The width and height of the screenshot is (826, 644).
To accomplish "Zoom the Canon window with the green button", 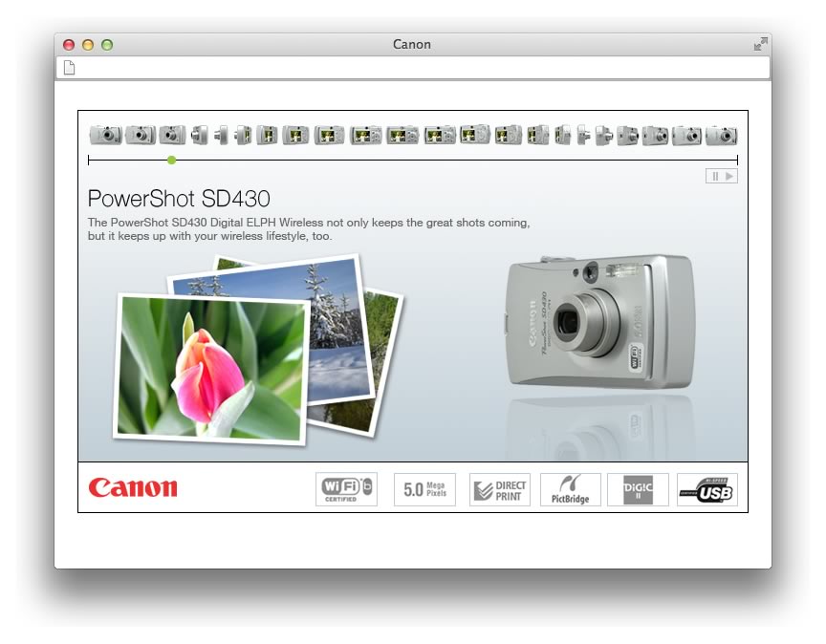I will coord(107,45).
